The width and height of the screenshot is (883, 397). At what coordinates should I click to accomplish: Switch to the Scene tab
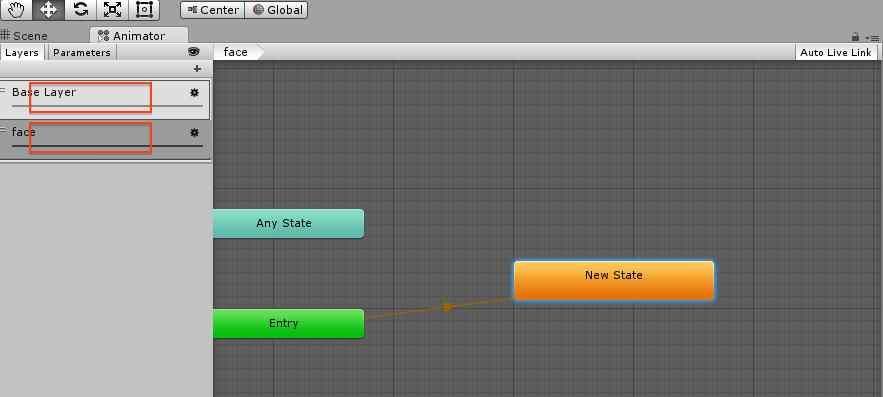pos(25,35)
